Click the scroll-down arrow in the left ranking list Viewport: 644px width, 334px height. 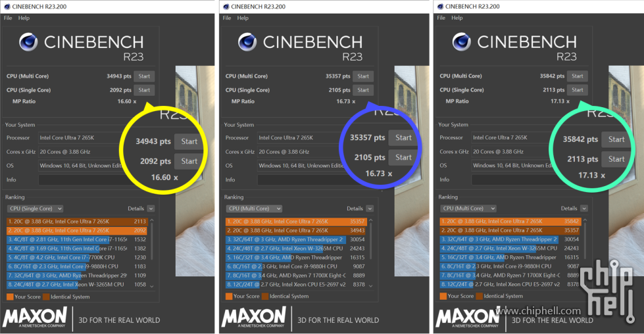(152, 285)
